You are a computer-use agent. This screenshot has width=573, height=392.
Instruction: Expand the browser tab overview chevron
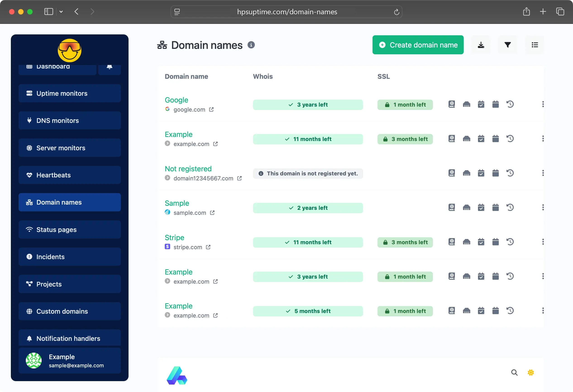pos(61,12)
